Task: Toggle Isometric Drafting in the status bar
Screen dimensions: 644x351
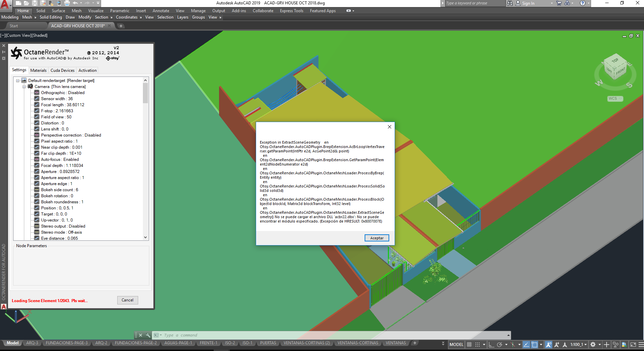Action: click(513, 345)
